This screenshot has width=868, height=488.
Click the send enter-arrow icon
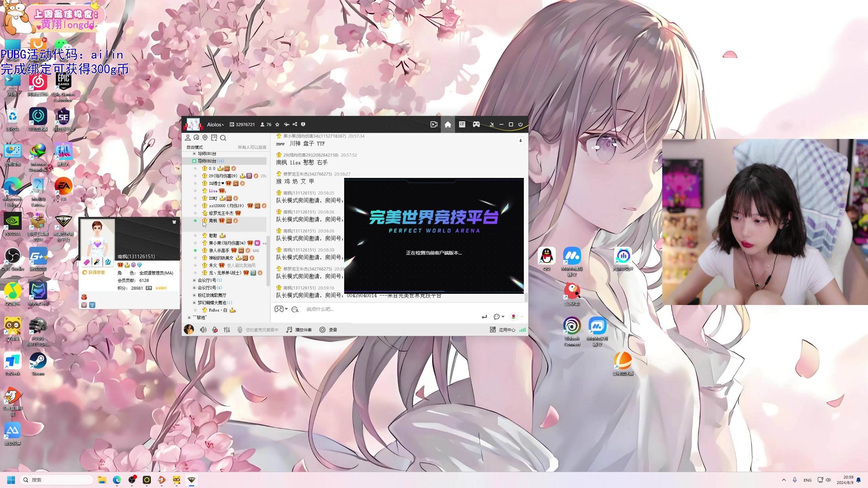point(484,317)
